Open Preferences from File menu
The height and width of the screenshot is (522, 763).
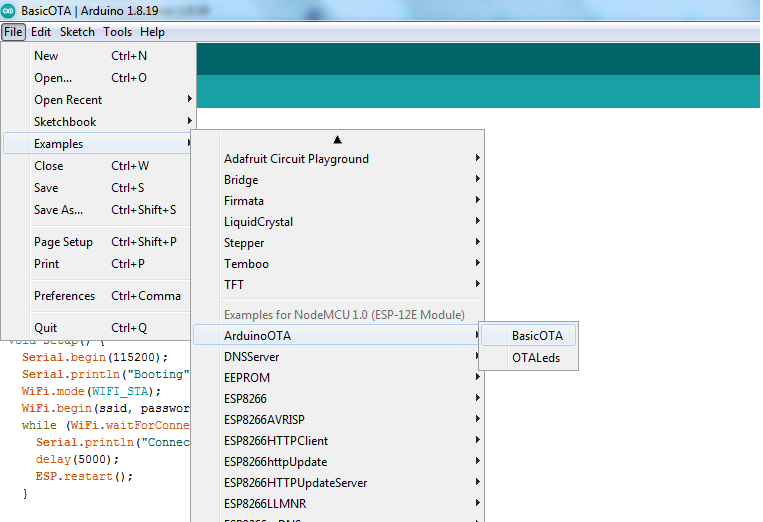97,296
